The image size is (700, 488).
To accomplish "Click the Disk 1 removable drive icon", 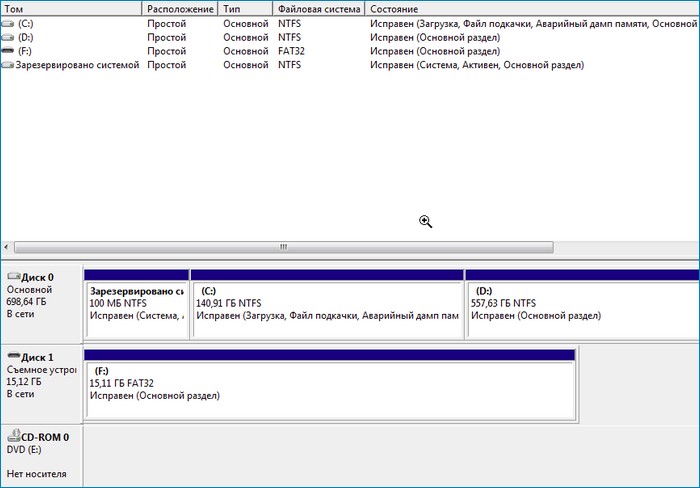I will (x=13, y=357).
